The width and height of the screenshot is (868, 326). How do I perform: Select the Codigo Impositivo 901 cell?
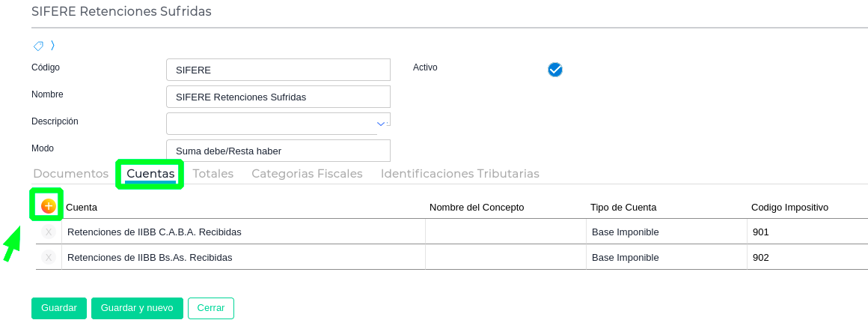(807, 232)
